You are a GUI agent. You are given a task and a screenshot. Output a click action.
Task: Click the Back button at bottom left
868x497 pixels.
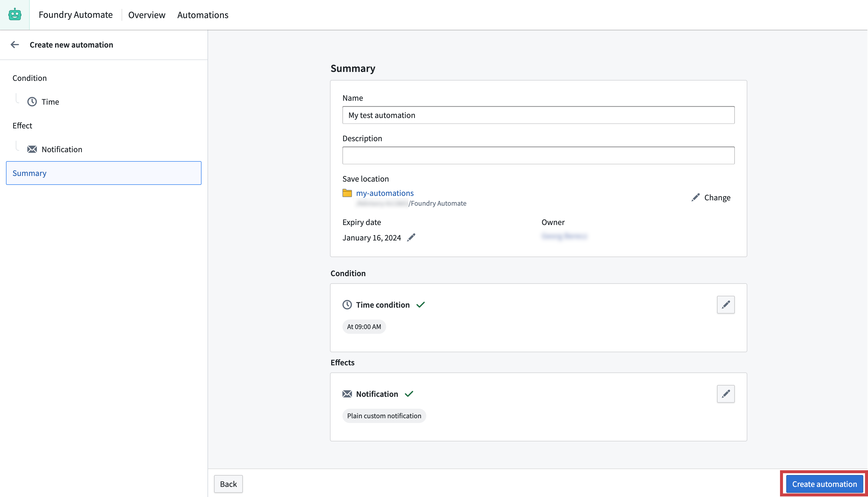[x=228, y=484]
